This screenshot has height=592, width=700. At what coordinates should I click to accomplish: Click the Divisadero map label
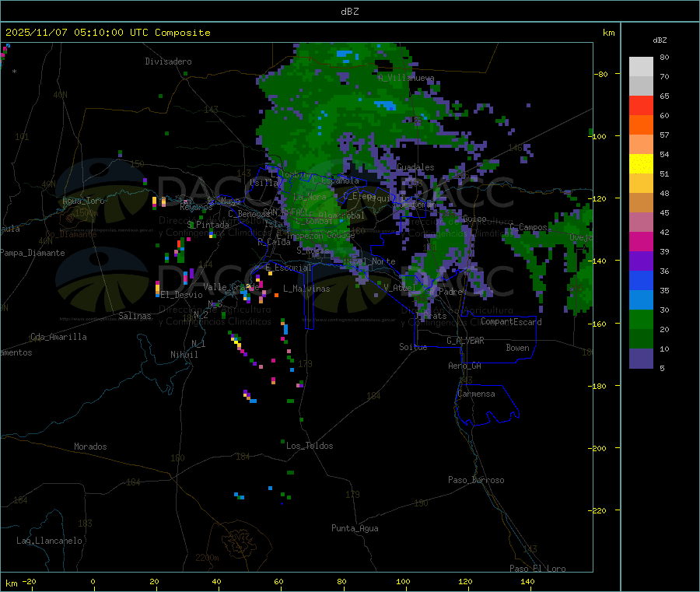pos(168,61)
